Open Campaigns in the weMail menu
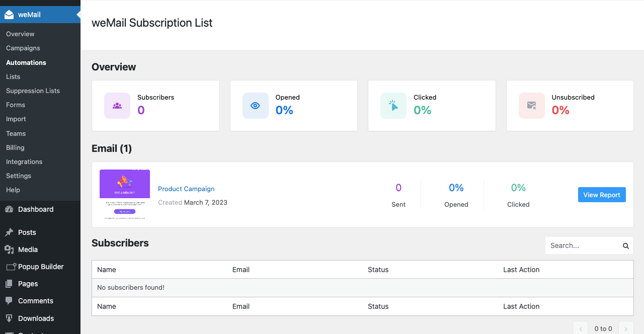Image resolution: width=644 pixels, height=334 pixels. coord(23,48)
